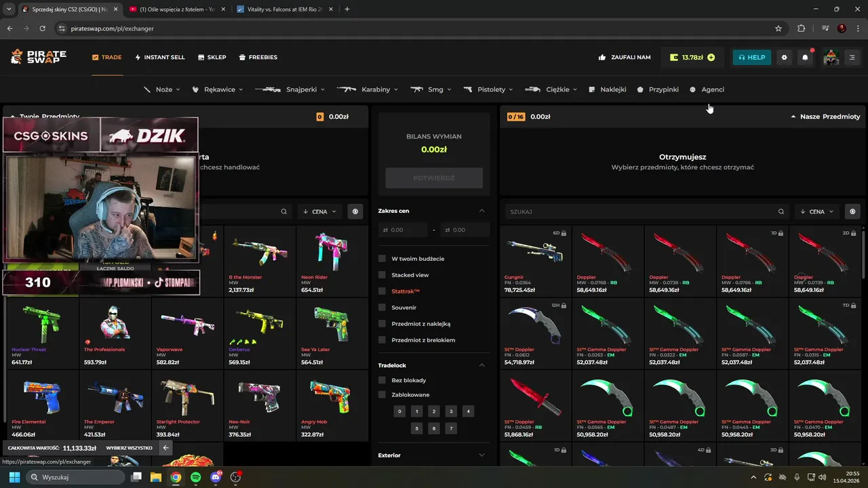Viewport: 868px width, 488px height.
Task: Click the PirateSwap logo
Action: [39, 57]
